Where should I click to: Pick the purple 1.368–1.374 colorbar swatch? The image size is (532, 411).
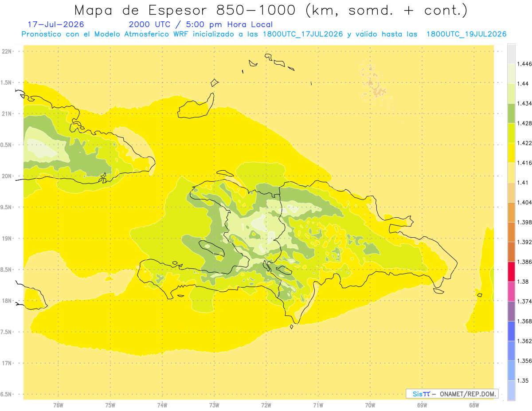tap(511, 311)
